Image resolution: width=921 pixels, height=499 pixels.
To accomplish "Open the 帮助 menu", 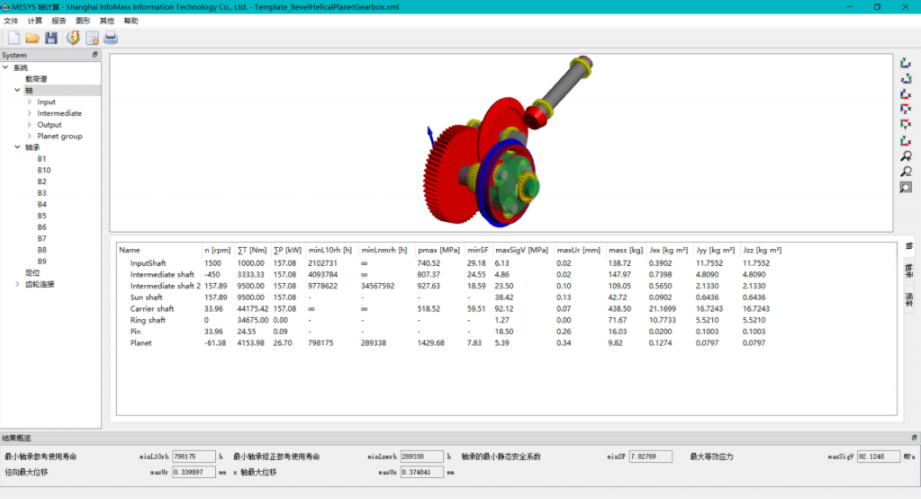I will coord(131,20).
